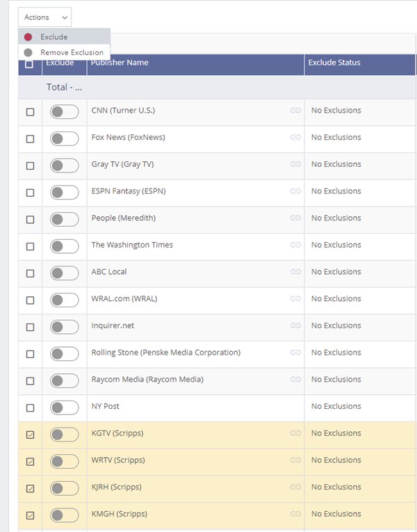Click the link icon for The Washington Times

pyautogui.click(x=295, y=245)
